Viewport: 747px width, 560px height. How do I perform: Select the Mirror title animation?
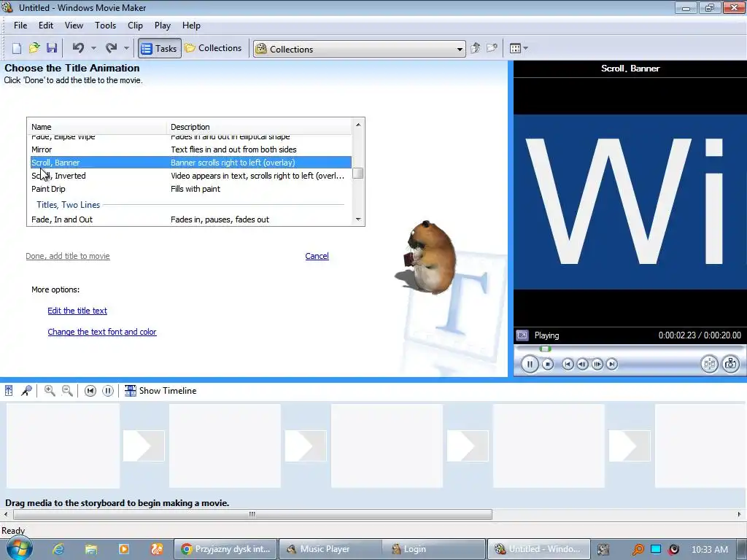point(190,149)
